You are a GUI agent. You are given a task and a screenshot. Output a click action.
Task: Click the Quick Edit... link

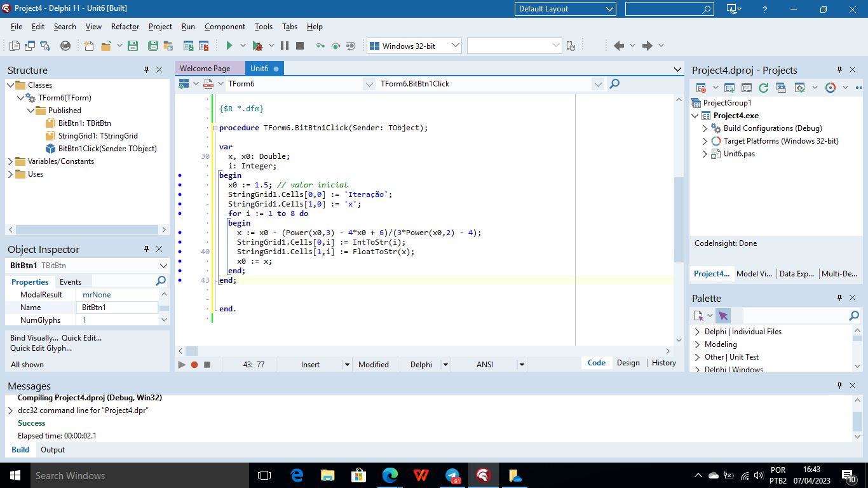[81, 338]
